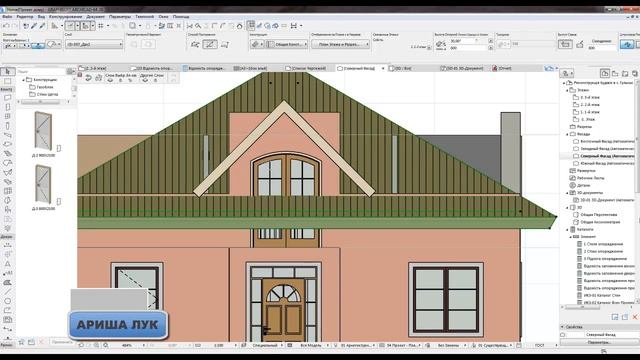Select the Д-2 door favorite thumbnail
Viewport: 640px width, 360px height.
click(x=43, y=131)
